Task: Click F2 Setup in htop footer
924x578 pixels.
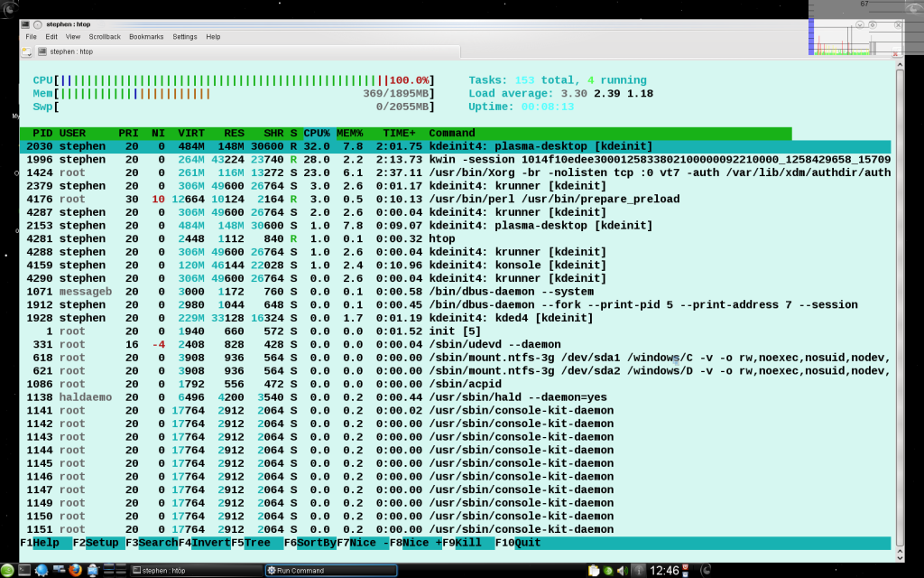Action: (99, 543)
